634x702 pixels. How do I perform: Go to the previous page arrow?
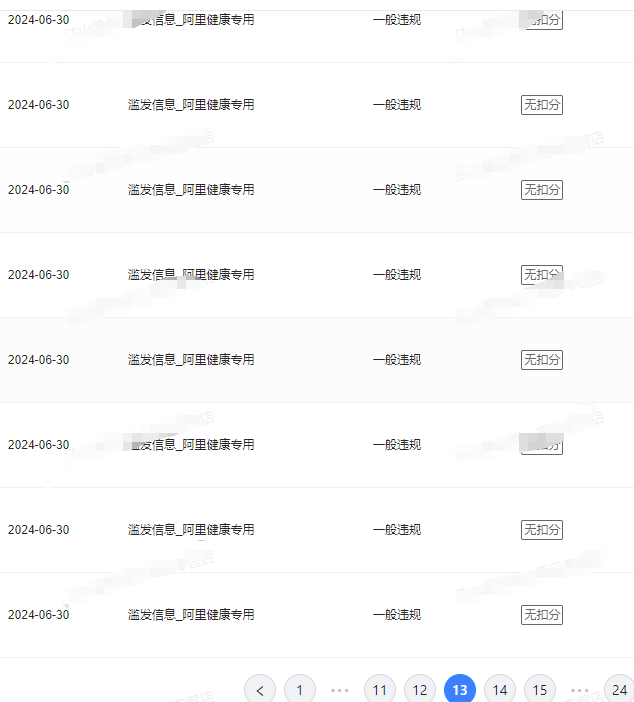click(260, 690)
